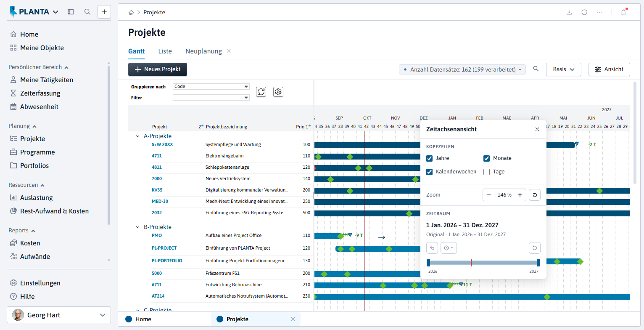Select the Home tab in the bottom bar
The width and height of the screenshot is (644, 330).
143,319
